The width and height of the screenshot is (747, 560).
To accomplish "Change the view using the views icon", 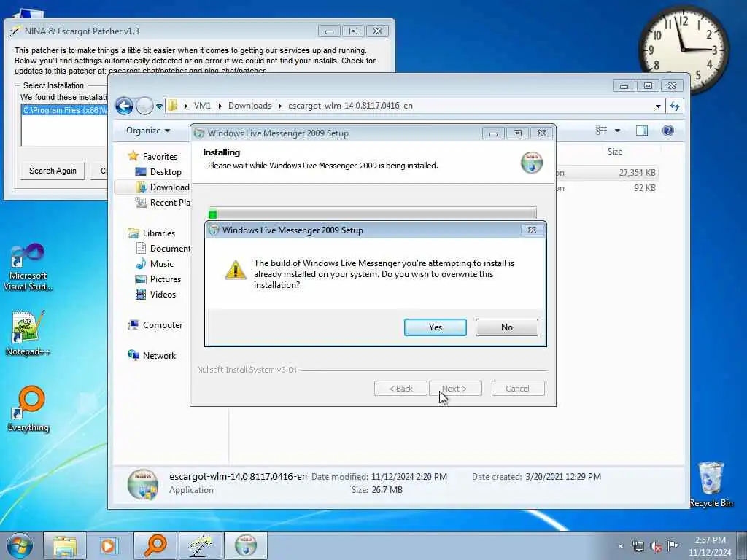I will click(x=602, y=131).
